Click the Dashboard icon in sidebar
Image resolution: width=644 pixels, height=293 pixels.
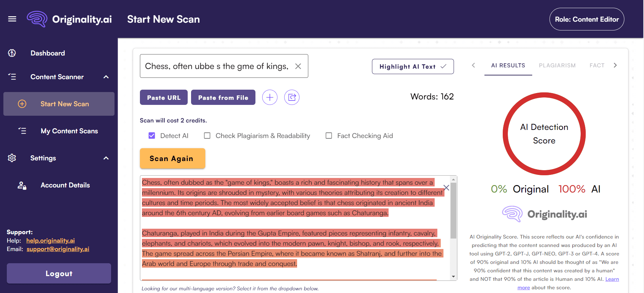click(12, 53)
